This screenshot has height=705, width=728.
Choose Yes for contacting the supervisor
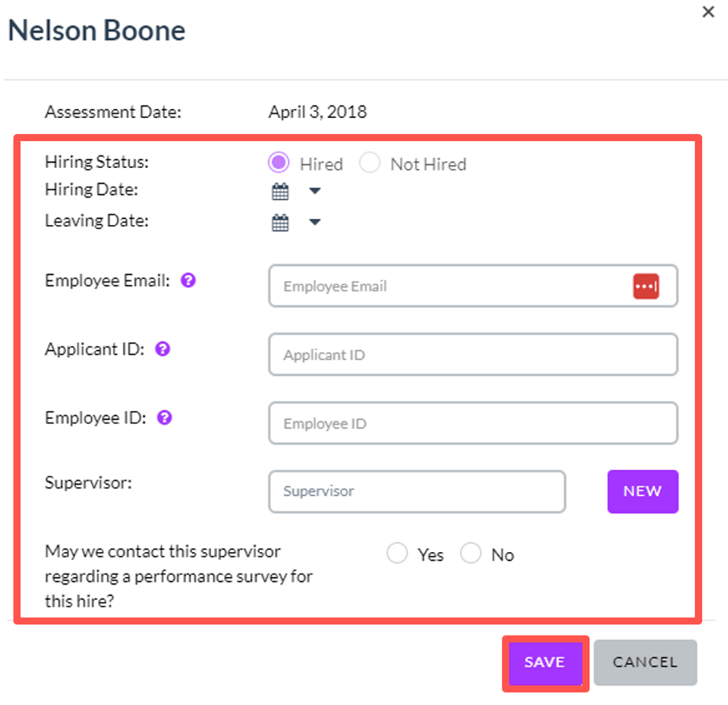(397, 553)
